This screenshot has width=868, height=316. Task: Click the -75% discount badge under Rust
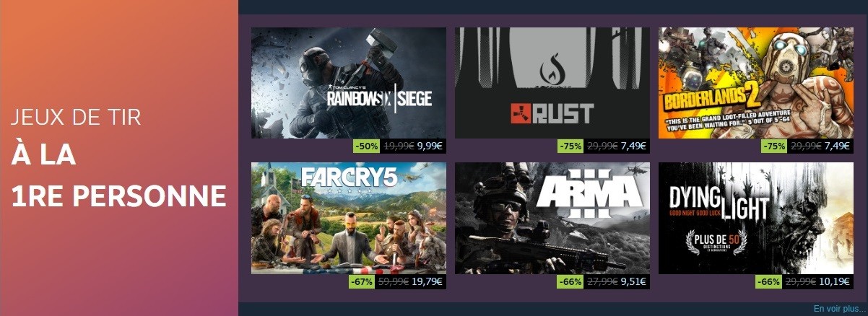[x=571, y=146]
